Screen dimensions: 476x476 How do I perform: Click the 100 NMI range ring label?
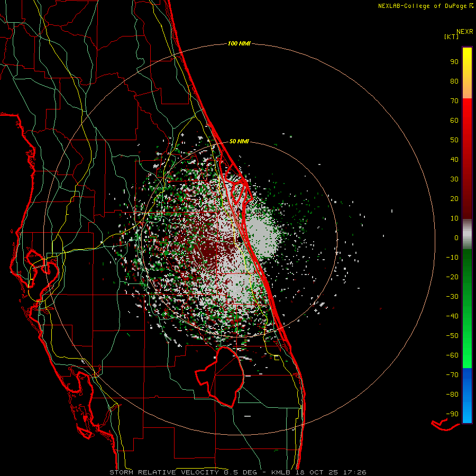[x=239, y=43]
